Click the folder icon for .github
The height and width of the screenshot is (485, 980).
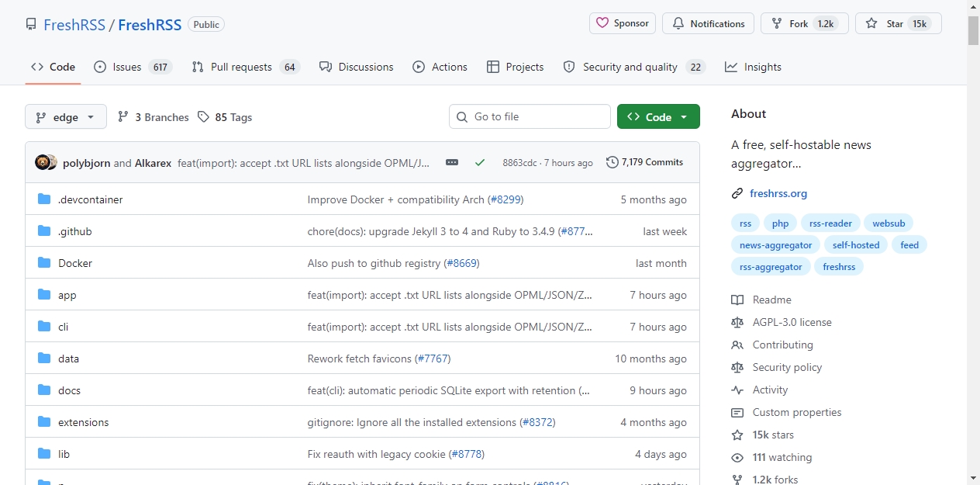coord(44,231)
